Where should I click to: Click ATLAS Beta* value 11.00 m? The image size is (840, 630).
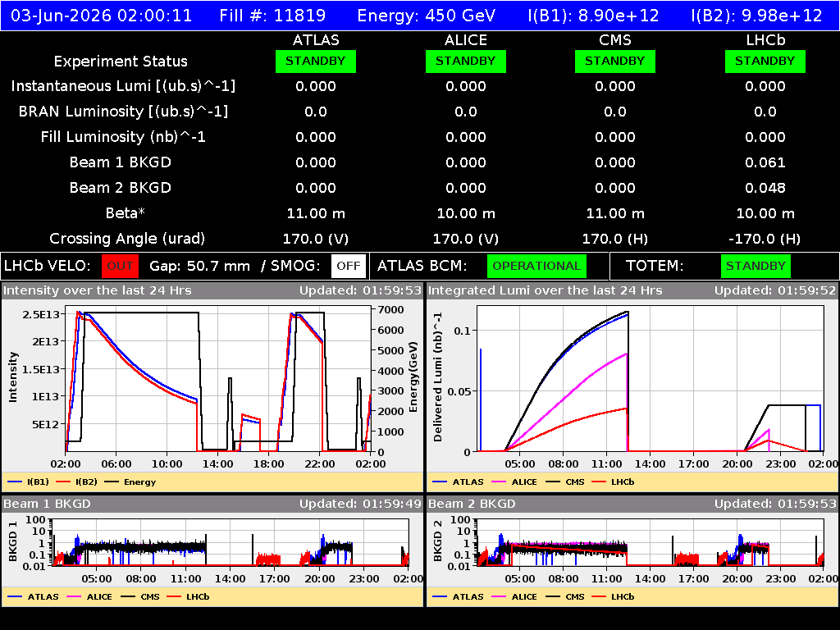click(316, 214)
